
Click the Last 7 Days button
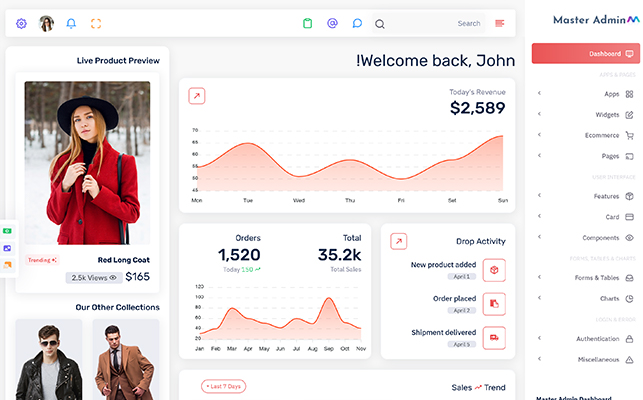224,386
